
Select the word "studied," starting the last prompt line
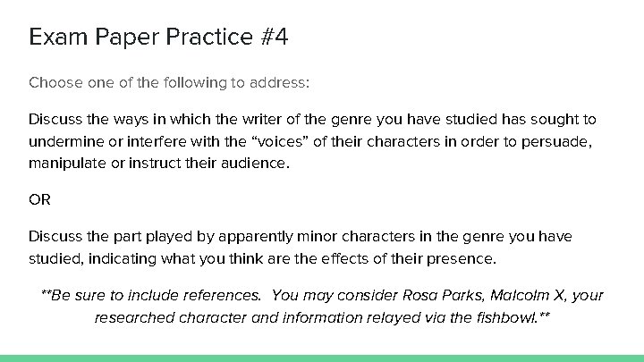pos(56,259)
